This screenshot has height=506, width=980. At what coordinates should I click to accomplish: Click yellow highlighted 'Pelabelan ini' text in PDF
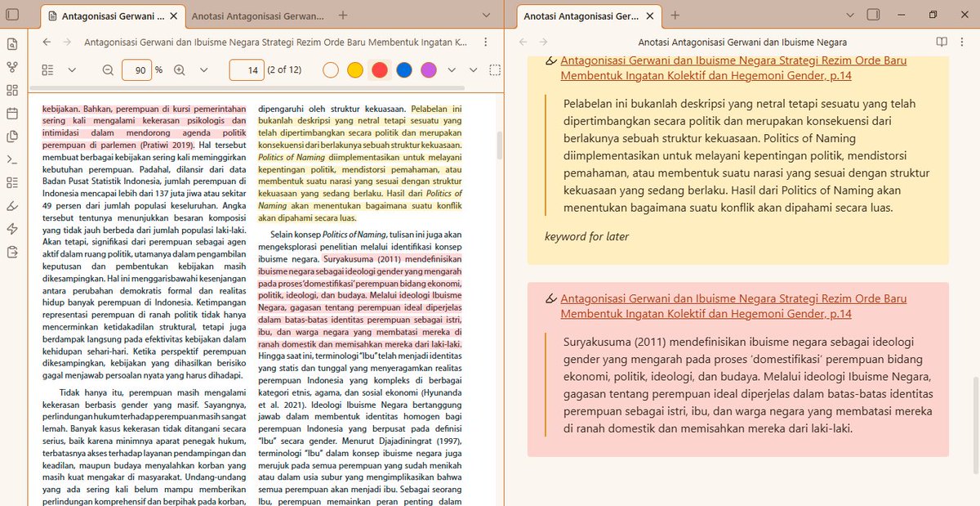[437, 108]
